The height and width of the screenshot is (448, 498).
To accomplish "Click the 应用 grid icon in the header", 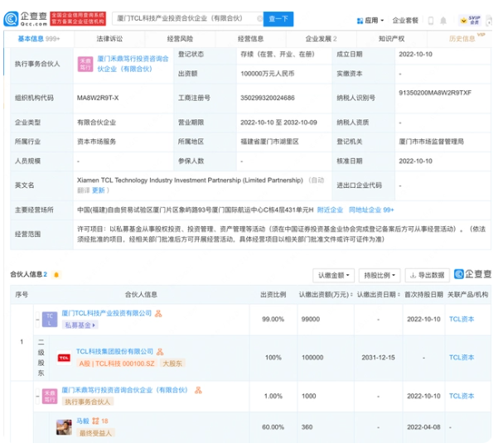I will point(360,21).
